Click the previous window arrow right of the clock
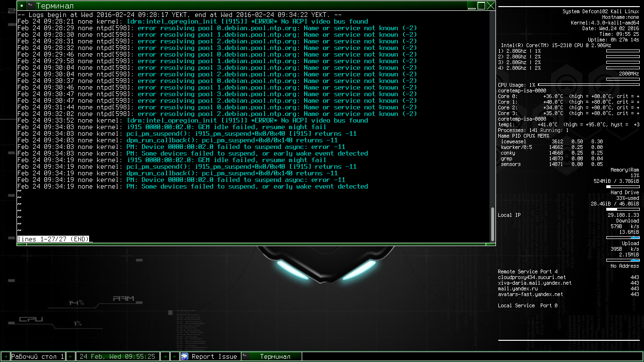 point(165,357)
